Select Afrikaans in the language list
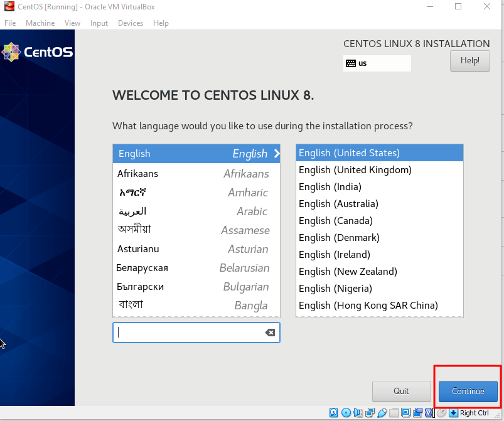 (x=196, y=174)
